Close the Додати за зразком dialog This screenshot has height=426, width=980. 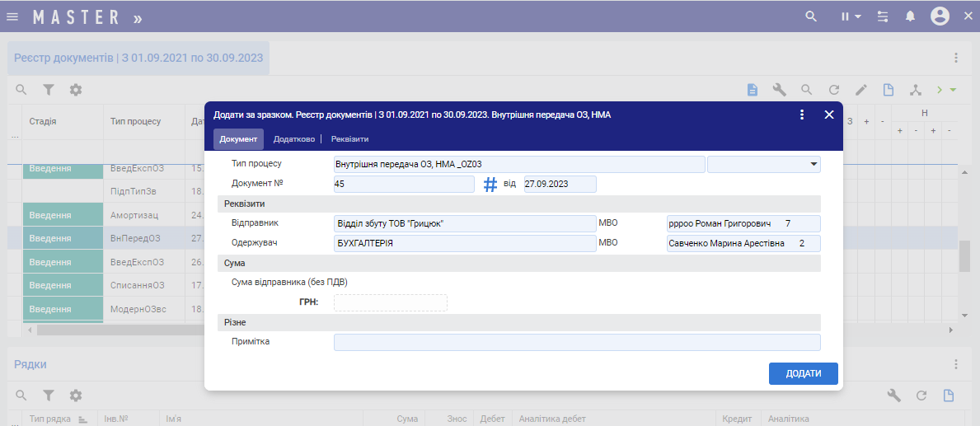click(x=829, y=115)
